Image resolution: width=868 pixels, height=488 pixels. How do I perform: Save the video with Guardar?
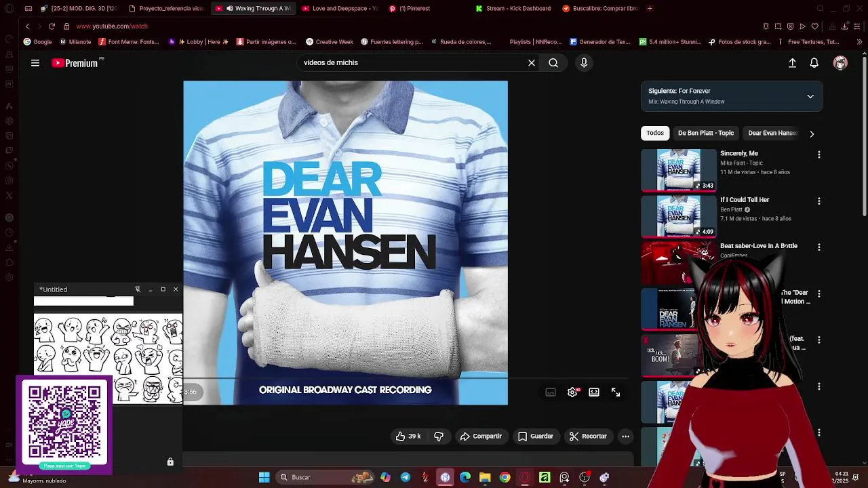[536, 436]
